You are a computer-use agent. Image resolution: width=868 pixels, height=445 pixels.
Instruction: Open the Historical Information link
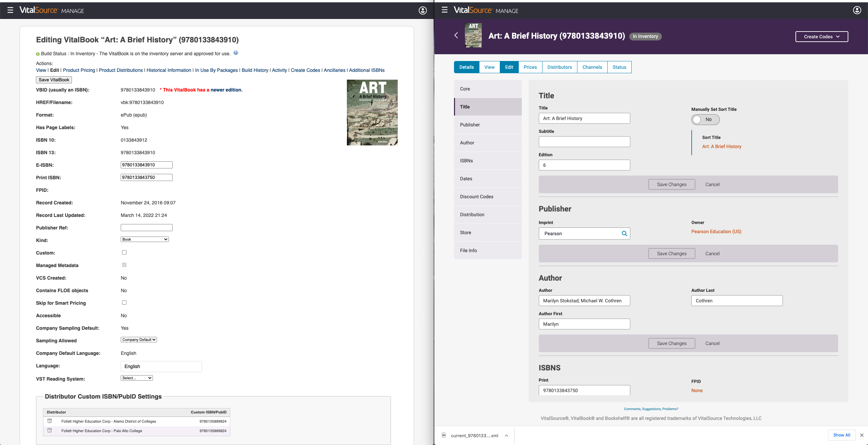pos(169,70)
